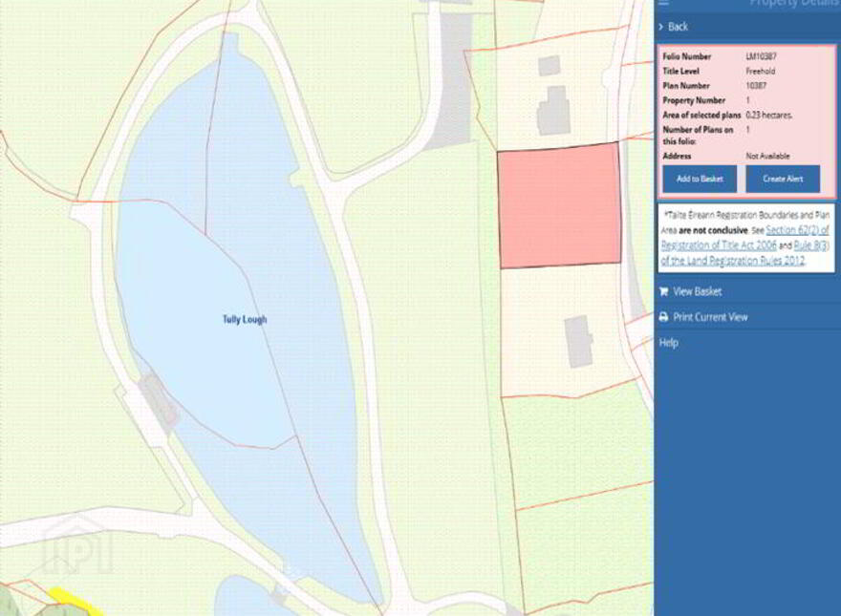Viewport: 841px width, 616px height.
Task: Open Rule 8(3) Land Registration Rules link
Action: click(x=745, y=253)
